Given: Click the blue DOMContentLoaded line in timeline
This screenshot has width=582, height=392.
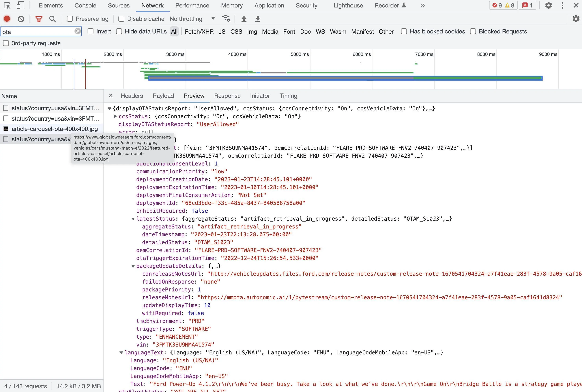Looking at the screenshot, I should 74,74.
